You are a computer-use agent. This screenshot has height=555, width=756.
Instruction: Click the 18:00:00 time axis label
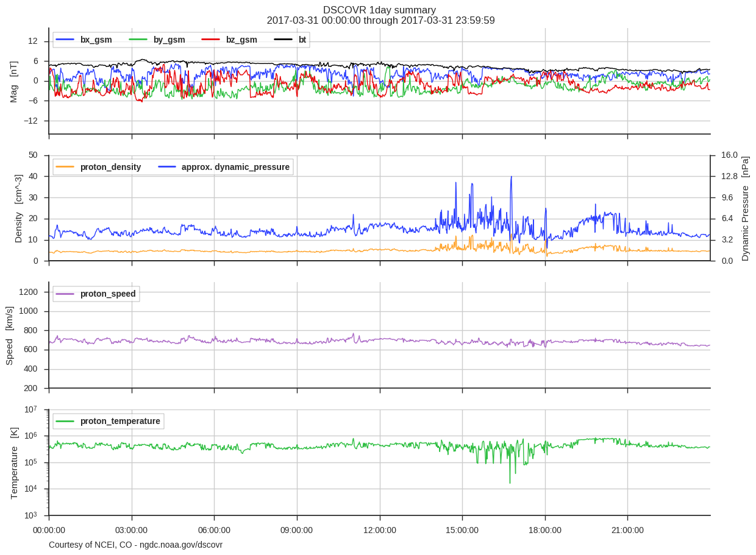point(545,530)
